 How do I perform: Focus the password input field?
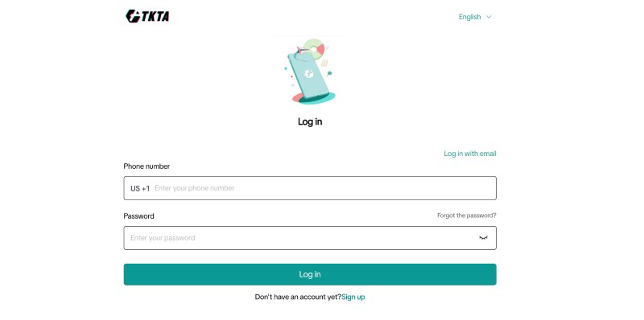[x=301, y=238]
